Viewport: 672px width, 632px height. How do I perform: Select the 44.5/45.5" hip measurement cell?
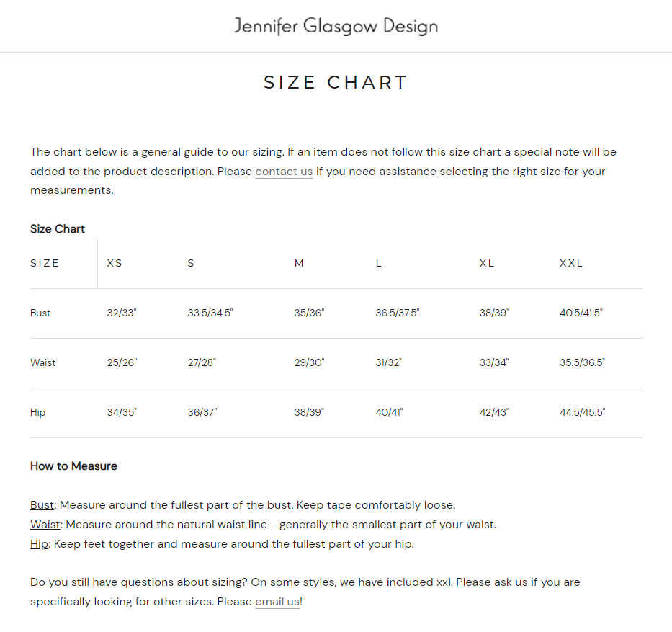pos(582,412)
